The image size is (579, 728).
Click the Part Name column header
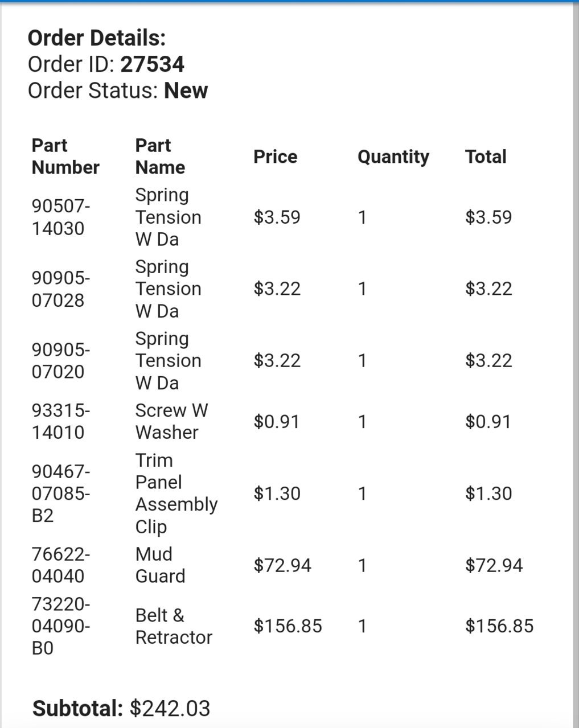tap(160, 157)
